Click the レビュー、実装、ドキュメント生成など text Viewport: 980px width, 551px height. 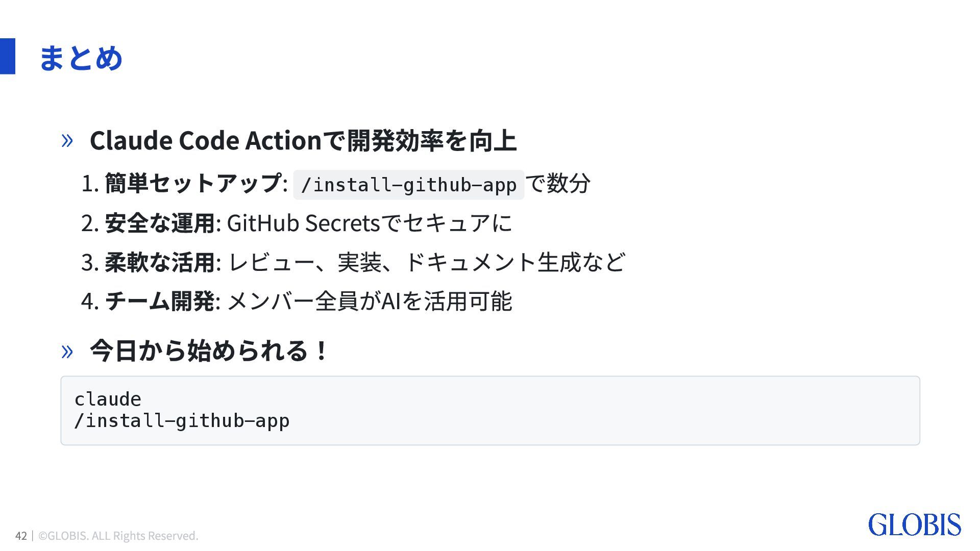426,262
